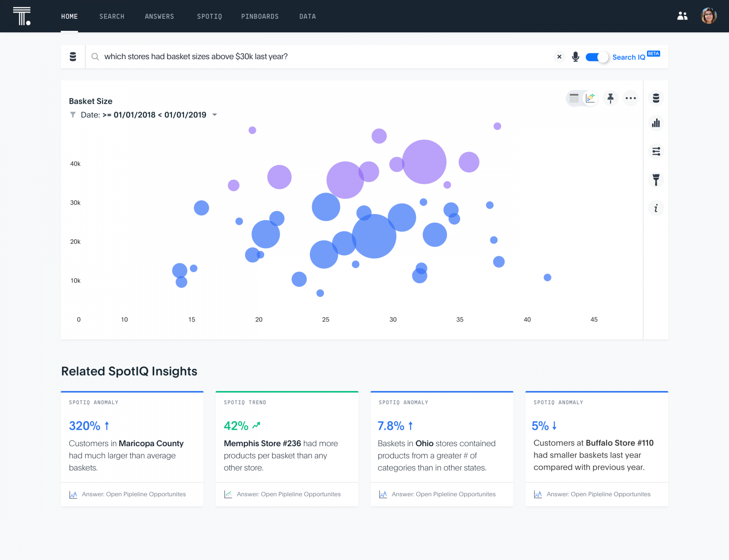Click the SpotIQ flashlight icon in sidebar
Image resolution: width=729 pixels, height=560 pixels.
tap(656, 180)
